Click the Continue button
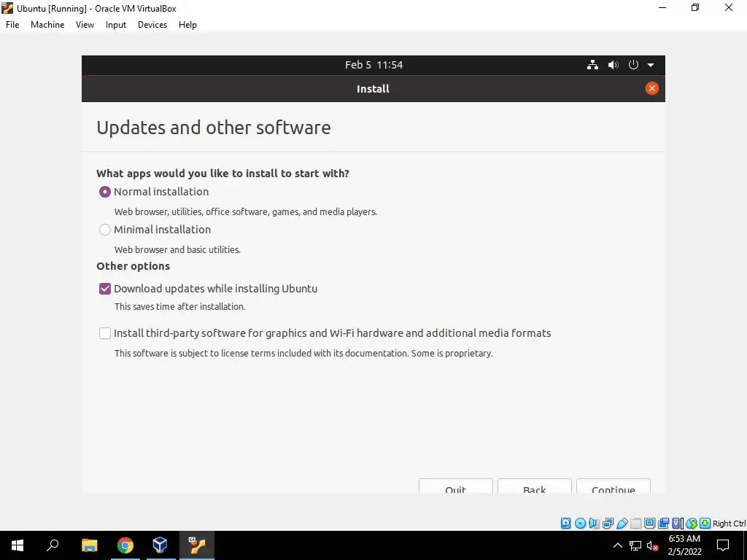747x560 pixels. pos(613,486)
